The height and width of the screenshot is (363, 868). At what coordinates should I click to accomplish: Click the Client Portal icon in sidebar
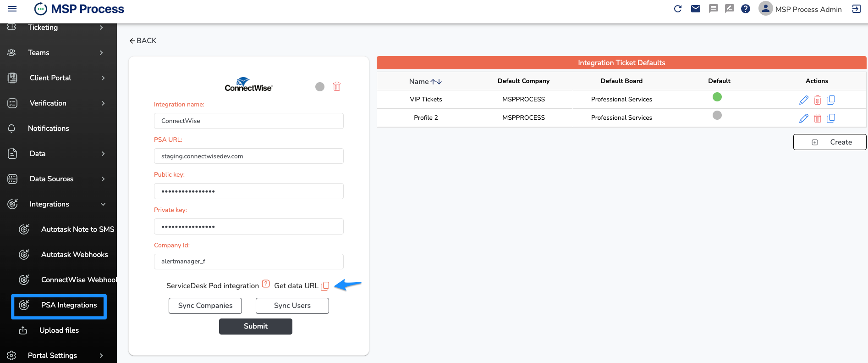click(x=12, y=78)
